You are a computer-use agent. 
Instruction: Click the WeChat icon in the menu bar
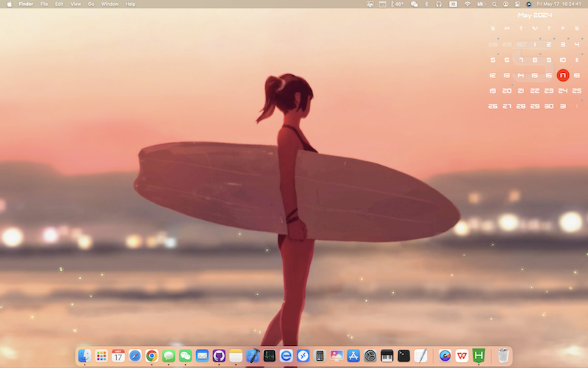pos(415,4)
